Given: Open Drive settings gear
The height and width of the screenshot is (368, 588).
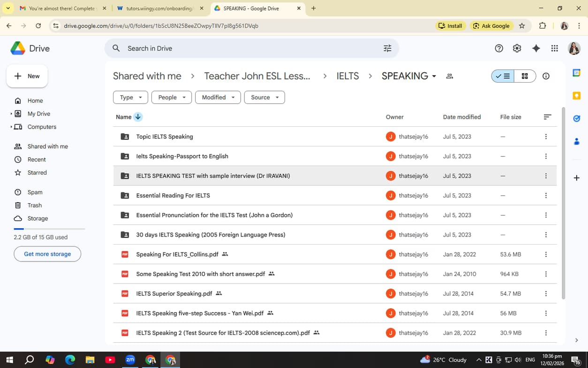Looking at the screenshot, I should pyautogui.click(x=517, y=48).
